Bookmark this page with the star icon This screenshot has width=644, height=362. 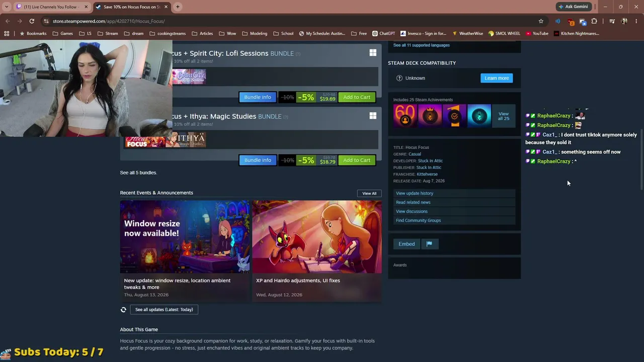click(541, 21)
